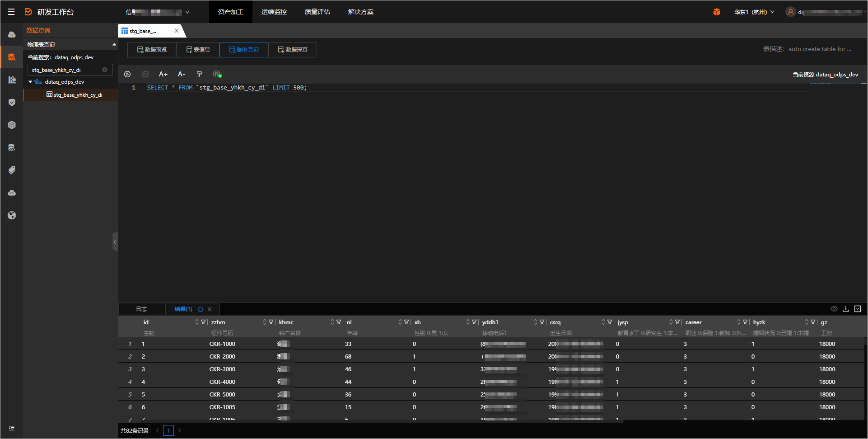This screenshot has height=439, width=868.
Task: Sort the csrq column
Action: (603, 322)
